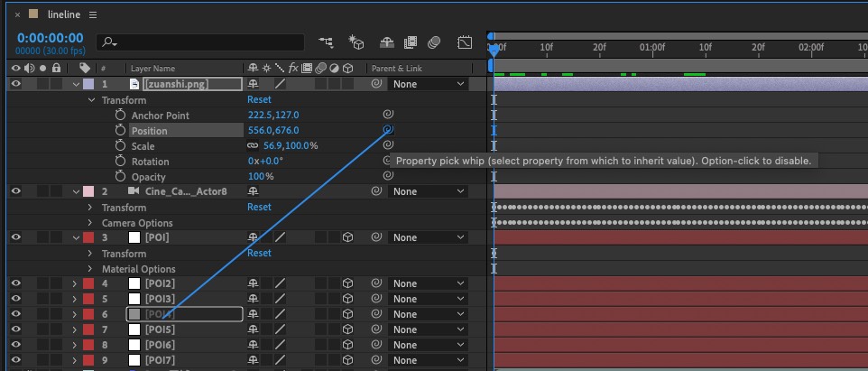Open the lineline panel menu
Viewport: 868px width, 371px height.
[x=93, y=15]
